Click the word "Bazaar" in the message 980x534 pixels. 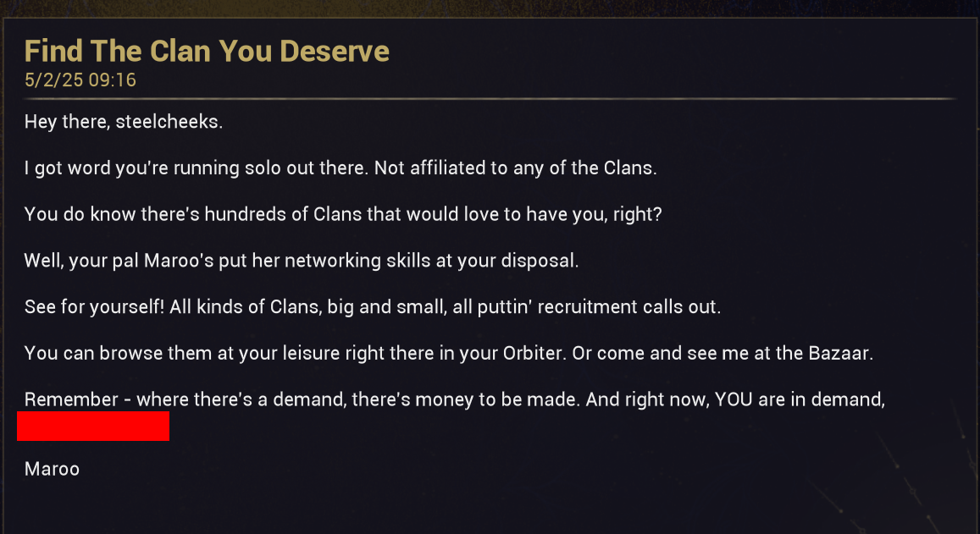[840, 353]
